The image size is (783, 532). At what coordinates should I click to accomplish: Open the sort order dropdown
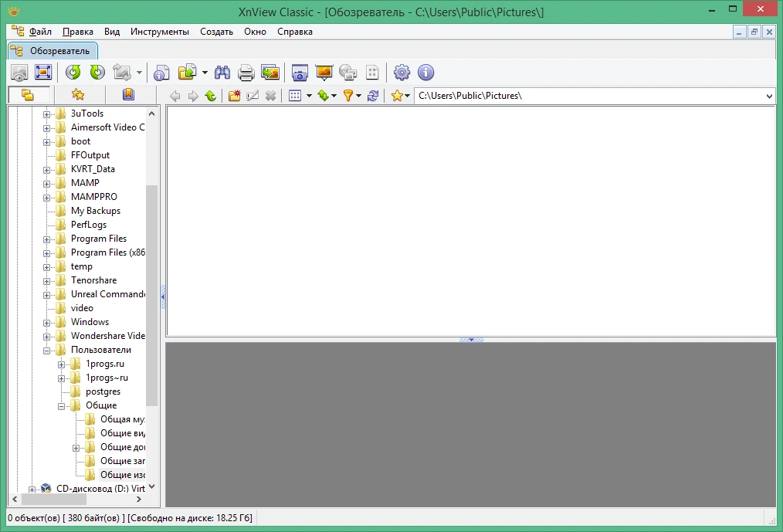coord(327,96)
